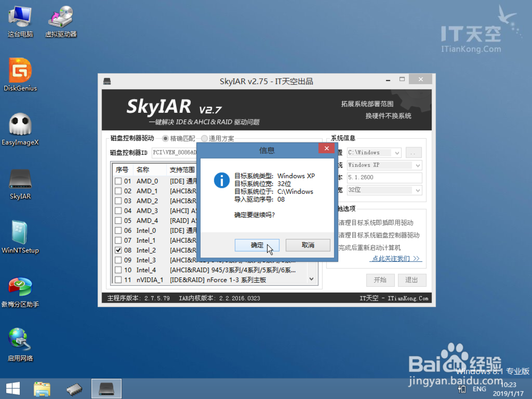Viewport: 532px width, 399px height.
Task: Minimize the SkyIAR window
Action: [388, 80]
